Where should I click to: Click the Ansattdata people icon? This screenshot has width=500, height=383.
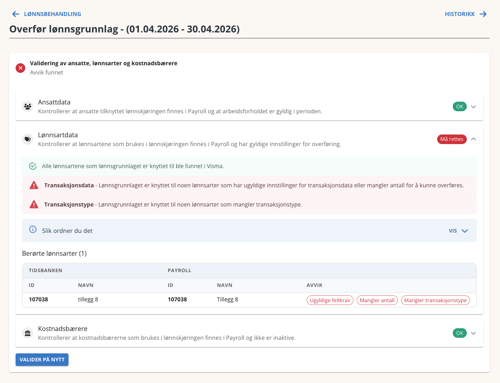(x=28, y=107)
